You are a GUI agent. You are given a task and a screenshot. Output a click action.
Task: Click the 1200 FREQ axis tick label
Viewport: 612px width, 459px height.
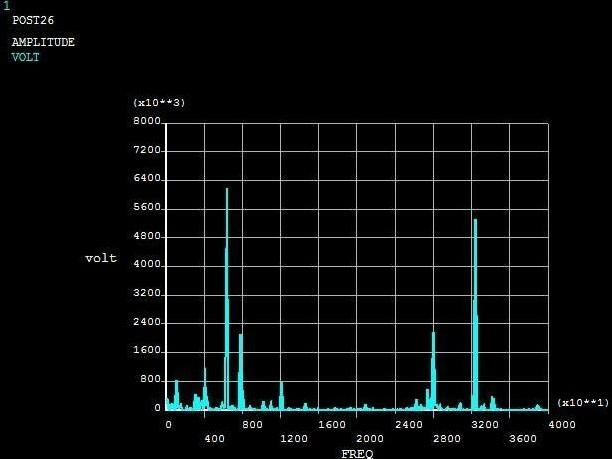click(294, 439)
